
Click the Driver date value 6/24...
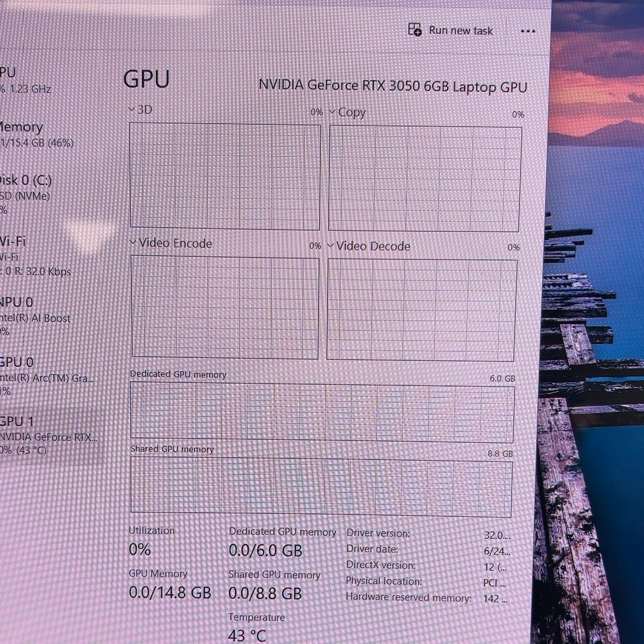point(497,551)
